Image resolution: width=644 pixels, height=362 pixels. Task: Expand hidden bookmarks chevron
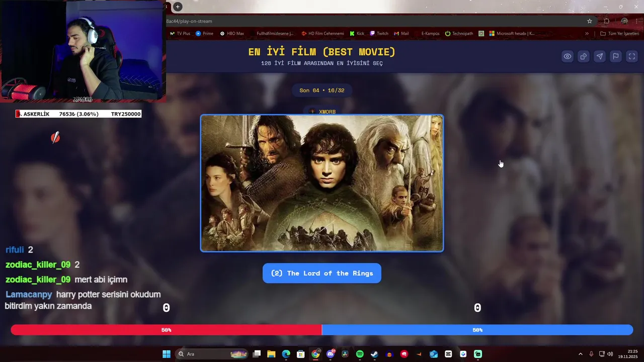(587, 34)
